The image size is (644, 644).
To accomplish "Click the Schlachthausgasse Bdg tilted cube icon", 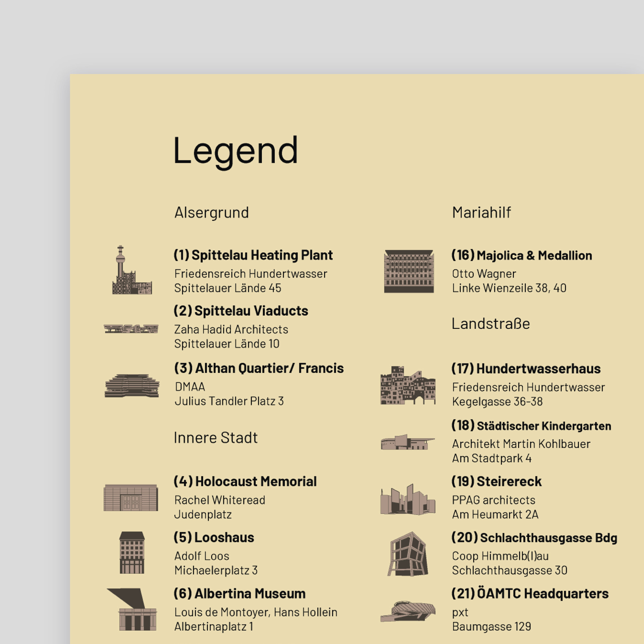I will point(408,554).
